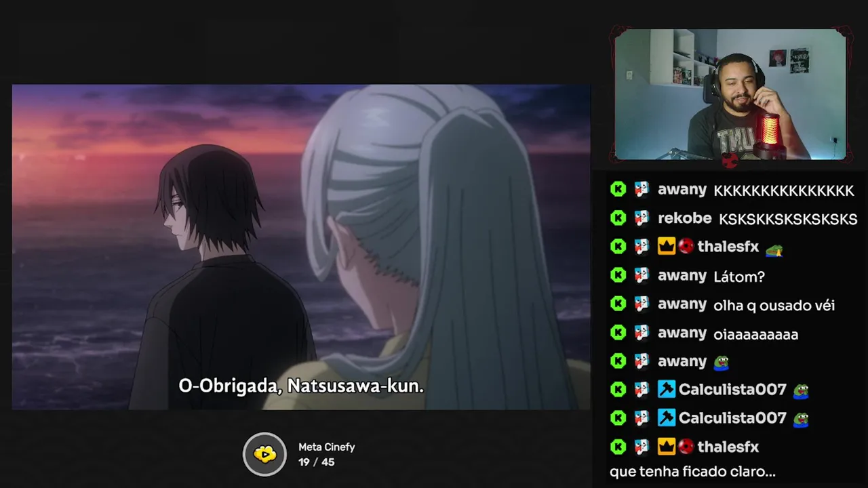Click crown badge in thalesfx "que tenha ficado claro" row
The height and width of the screenshot is (488, 868).
(667, 447)
